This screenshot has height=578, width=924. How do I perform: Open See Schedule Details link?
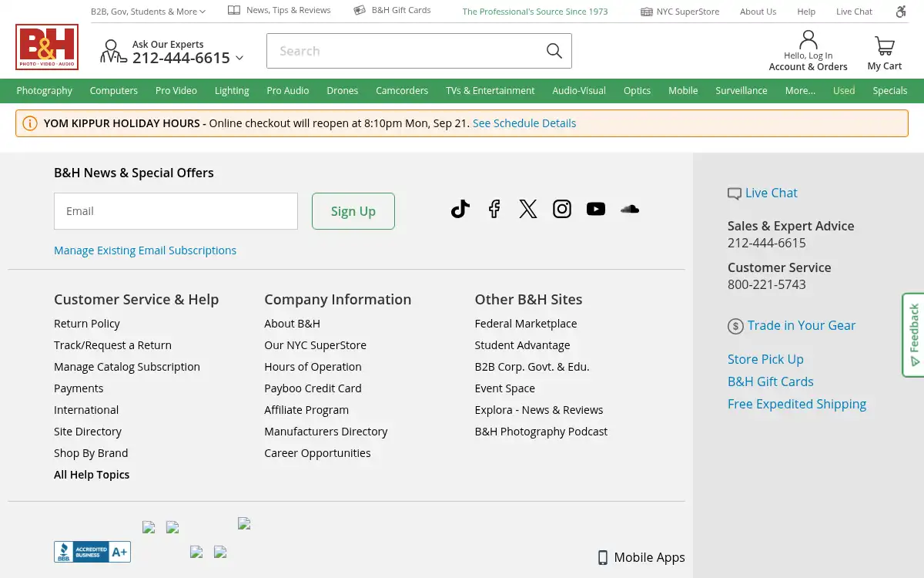click(524, 123)
